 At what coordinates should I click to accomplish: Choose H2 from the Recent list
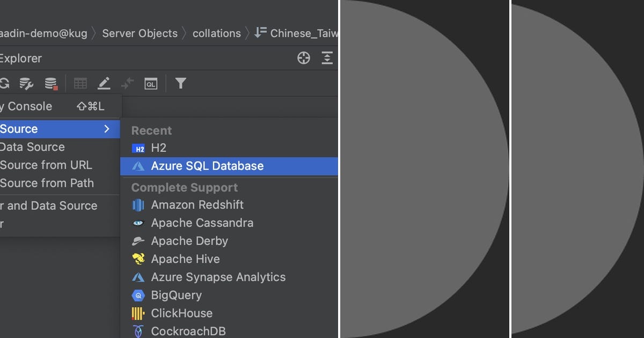click(158, 148)
